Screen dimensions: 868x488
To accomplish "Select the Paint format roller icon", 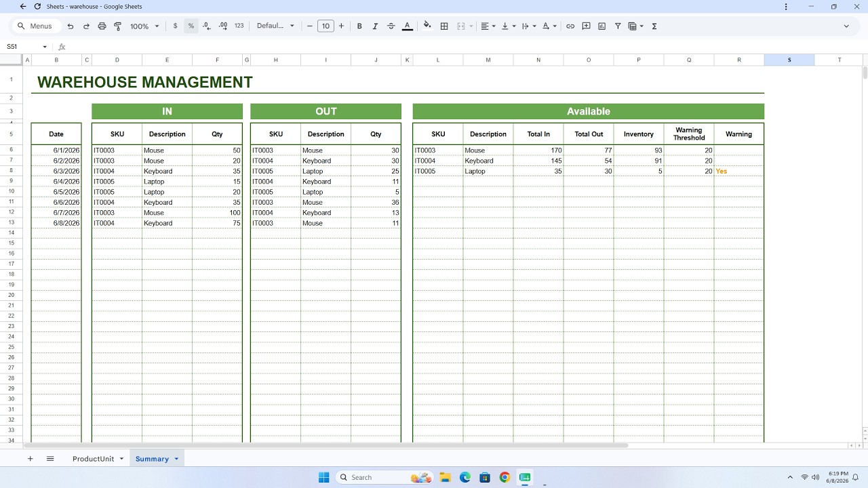I will click(x=117, y=26).
